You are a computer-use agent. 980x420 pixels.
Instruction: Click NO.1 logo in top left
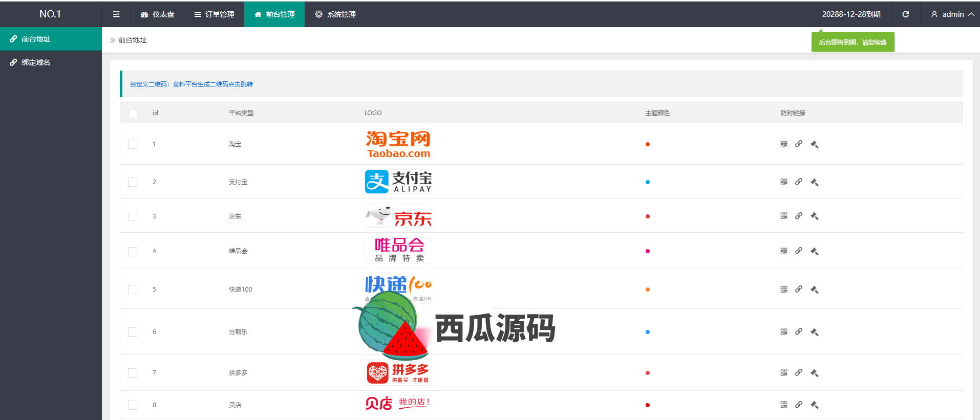click(x=50, y=14)
